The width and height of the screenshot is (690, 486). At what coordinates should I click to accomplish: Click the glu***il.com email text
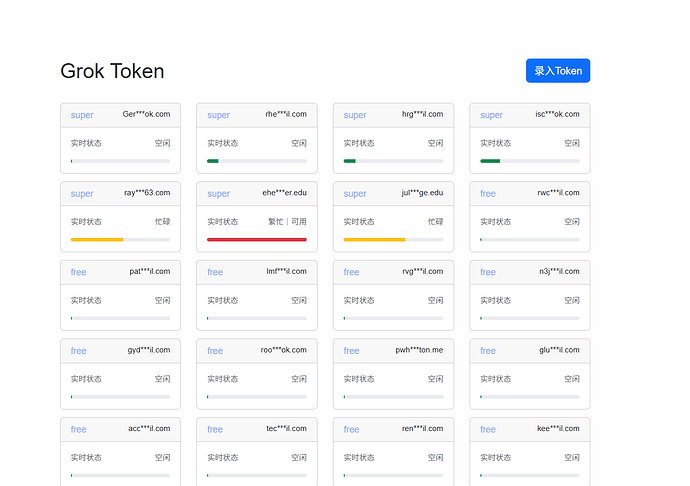(559, 350)
